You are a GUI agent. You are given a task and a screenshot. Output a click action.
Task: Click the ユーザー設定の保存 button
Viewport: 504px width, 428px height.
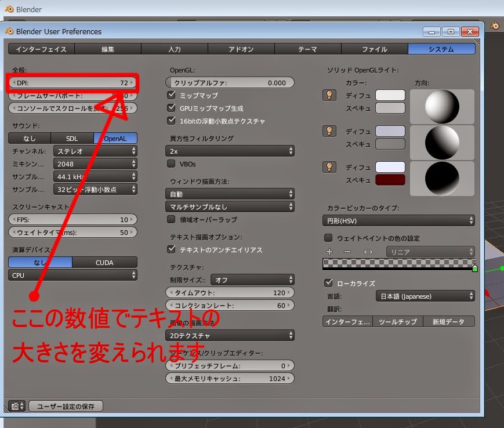pyautogui.click(x=66, y=406)
